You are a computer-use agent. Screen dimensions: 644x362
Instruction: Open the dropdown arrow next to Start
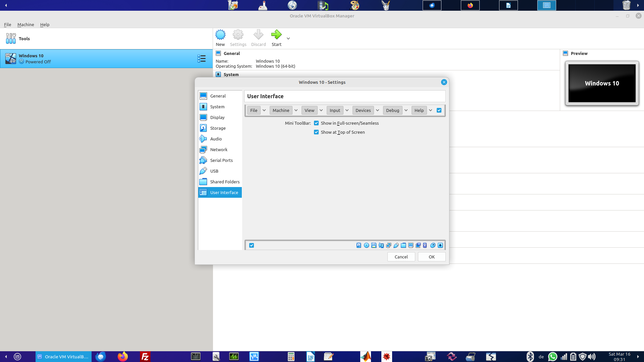point(288,39)
